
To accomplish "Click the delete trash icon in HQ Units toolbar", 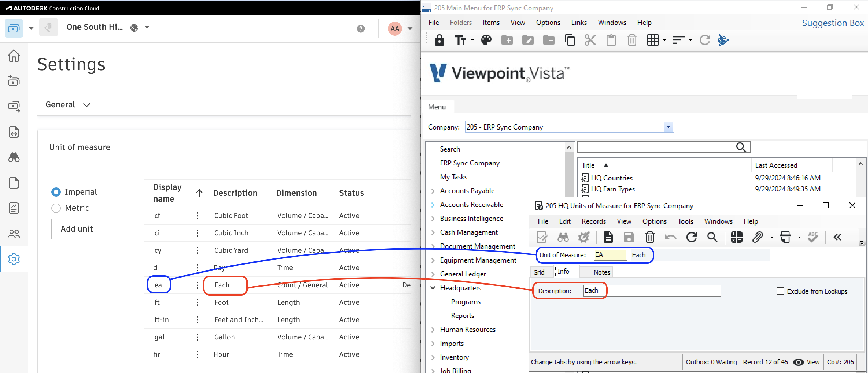I will coord(650,237).
